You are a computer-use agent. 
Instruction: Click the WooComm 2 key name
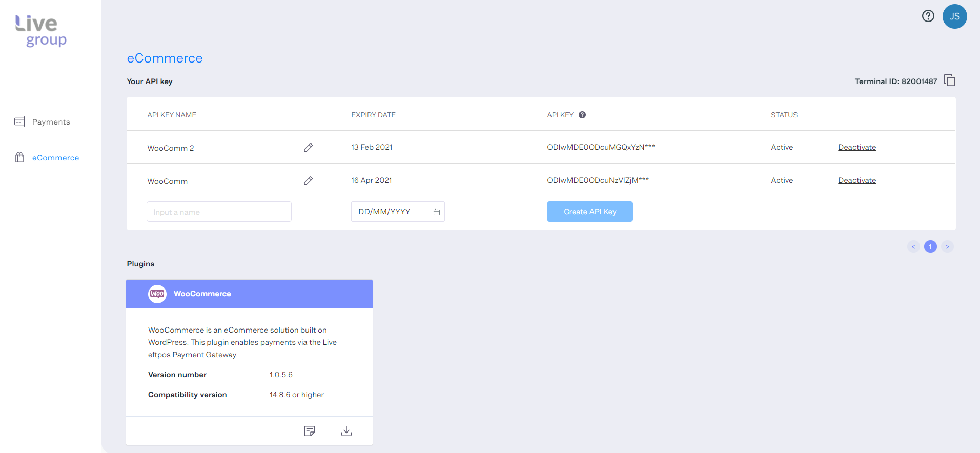tap(171, 148)
